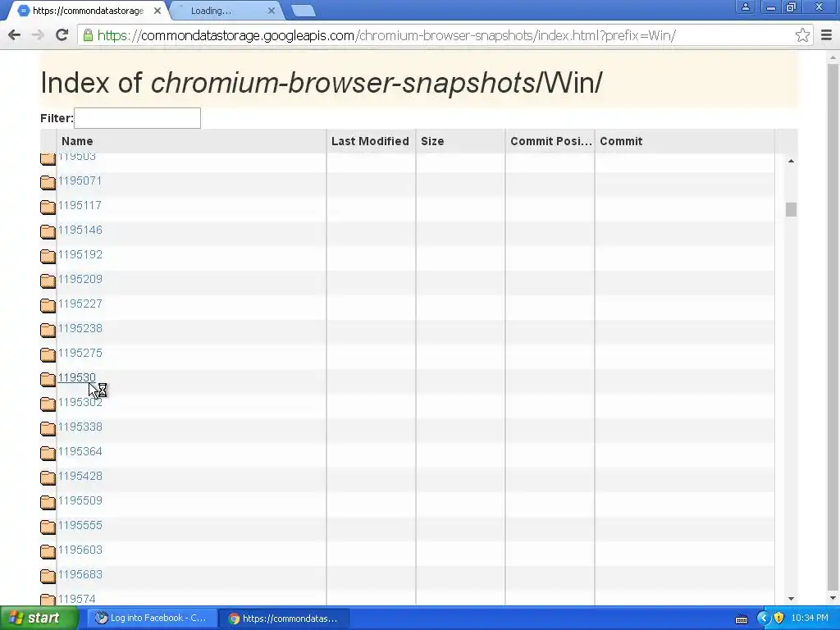
Task: Select the commondatastorage taskbar button
Action: point(285,619)
